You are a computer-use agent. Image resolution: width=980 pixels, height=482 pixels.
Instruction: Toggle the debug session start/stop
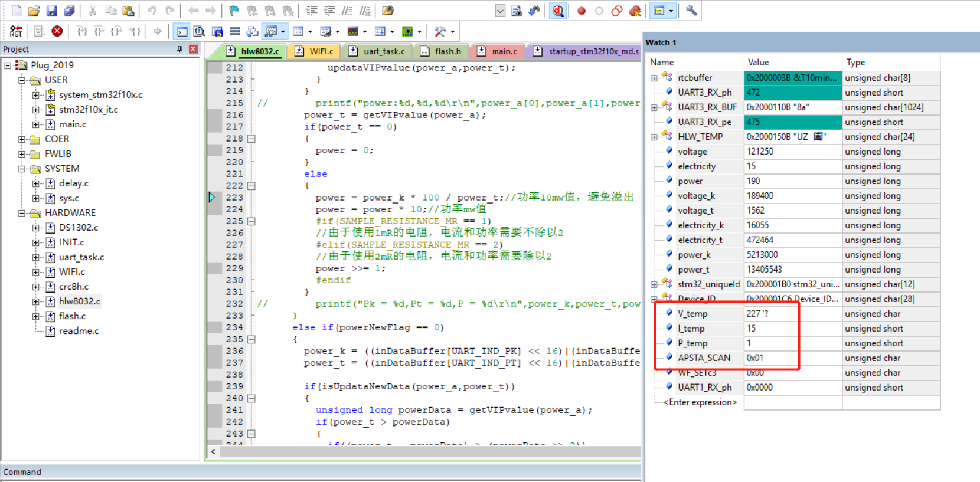point(558,11)
